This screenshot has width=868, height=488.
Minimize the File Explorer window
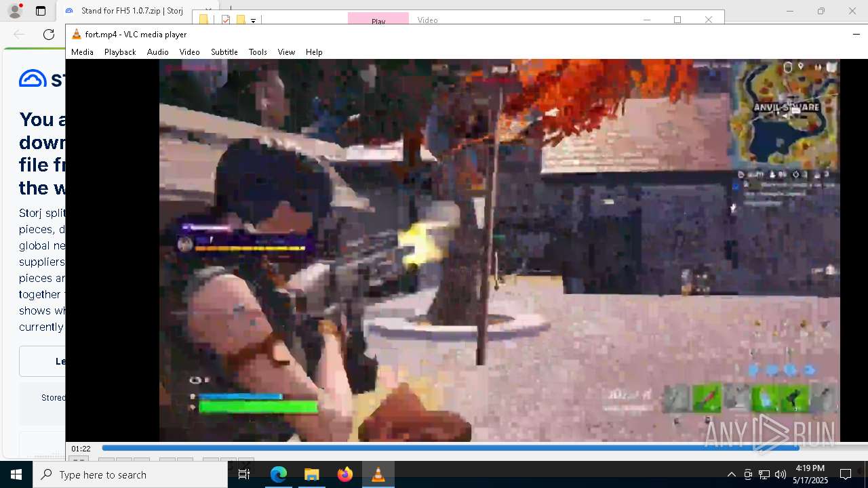point(646,20)
